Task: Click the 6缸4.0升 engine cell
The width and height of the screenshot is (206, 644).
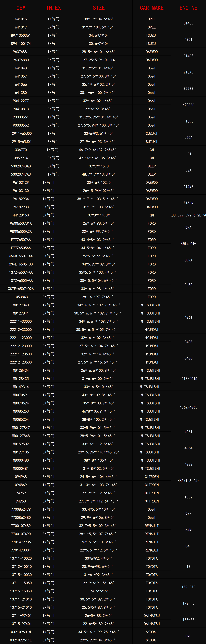Action: coord(188,244)
